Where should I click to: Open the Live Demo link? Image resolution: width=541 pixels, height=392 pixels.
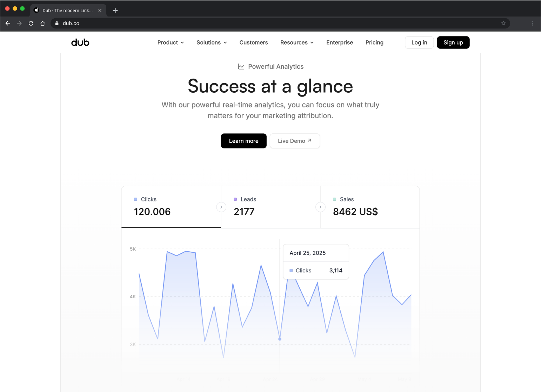(294, 141)
